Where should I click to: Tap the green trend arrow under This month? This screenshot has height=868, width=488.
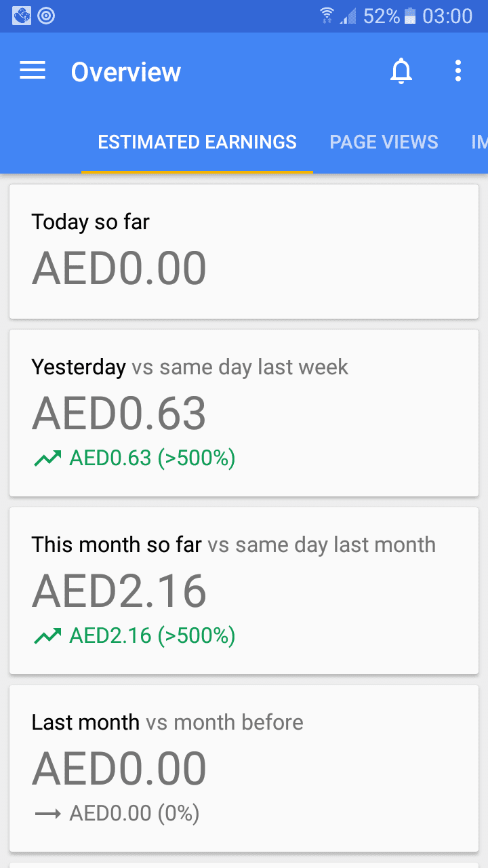coord(47,637)
